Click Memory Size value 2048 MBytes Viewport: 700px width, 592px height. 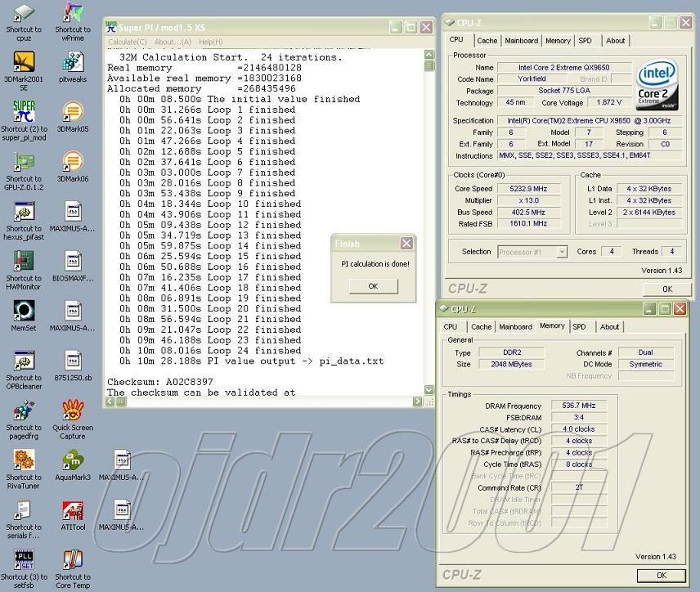511,365
